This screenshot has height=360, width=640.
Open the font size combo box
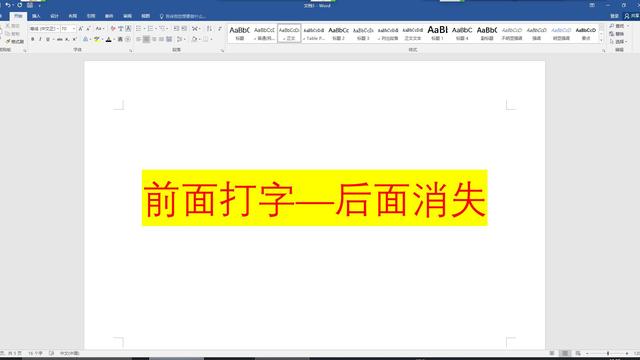click(68, 29)
